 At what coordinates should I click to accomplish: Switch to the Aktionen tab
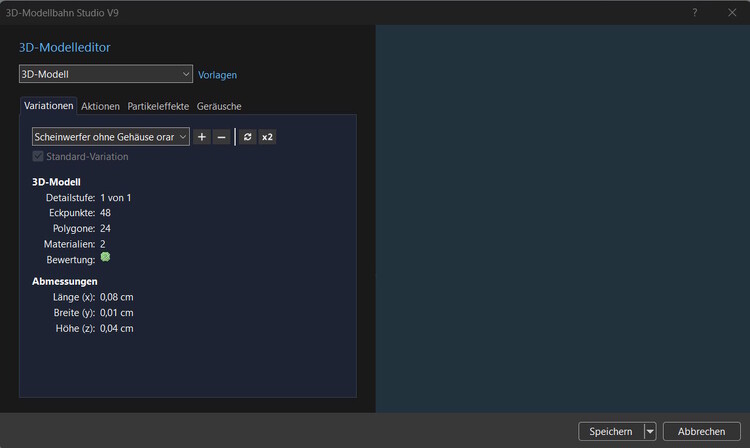pyautogui.click(x=100, y=106)
